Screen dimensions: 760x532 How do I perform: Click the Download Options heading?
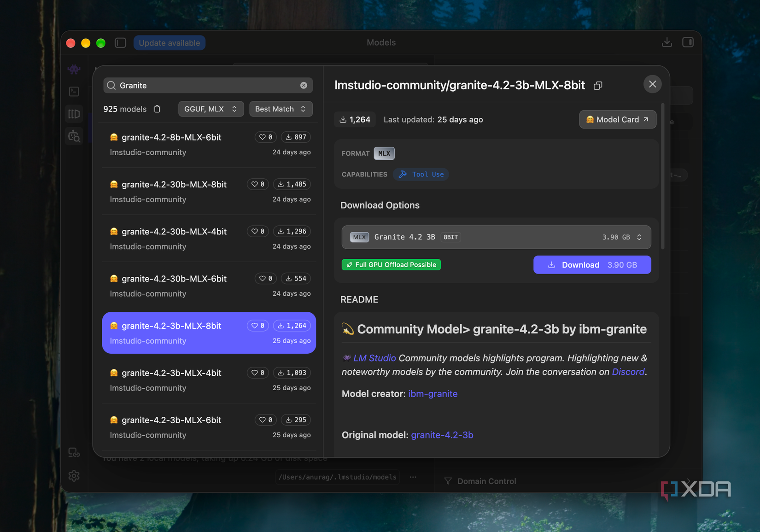click(380, 205)
